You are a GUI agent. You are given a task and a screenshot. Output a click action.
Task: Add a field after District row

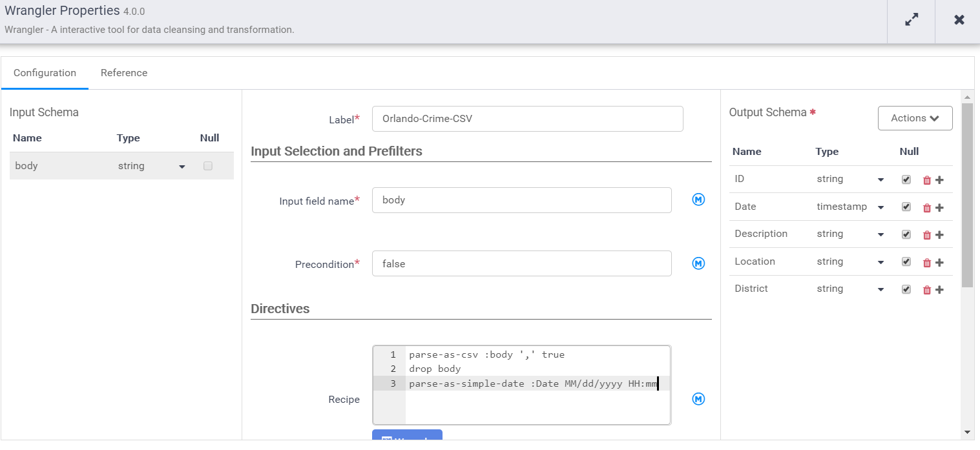[940, 290]
